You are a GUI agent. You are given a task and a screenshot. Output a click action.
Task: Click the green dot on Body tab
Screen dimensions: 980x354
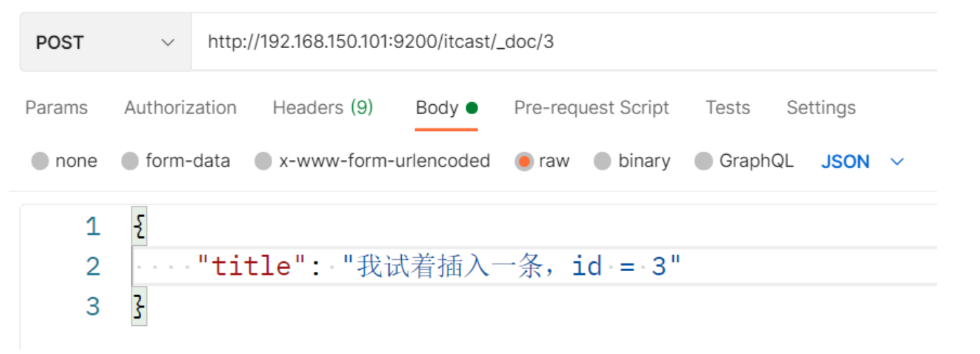pyautogui.click(x=472, y=108)
